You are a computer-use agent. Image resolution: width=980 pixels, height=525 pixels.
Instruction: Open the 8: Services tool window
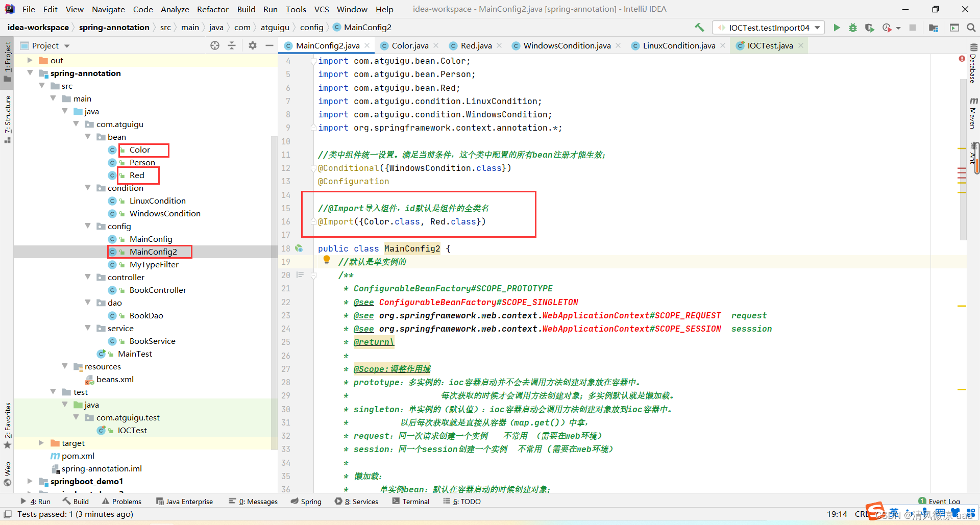(356, 501)
